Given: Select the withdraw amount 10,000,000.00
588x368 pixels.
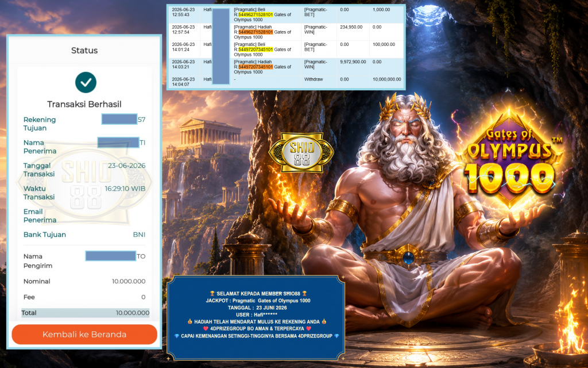Looking at the screenshot, I should pyautogui.click(x=386, y=79).
